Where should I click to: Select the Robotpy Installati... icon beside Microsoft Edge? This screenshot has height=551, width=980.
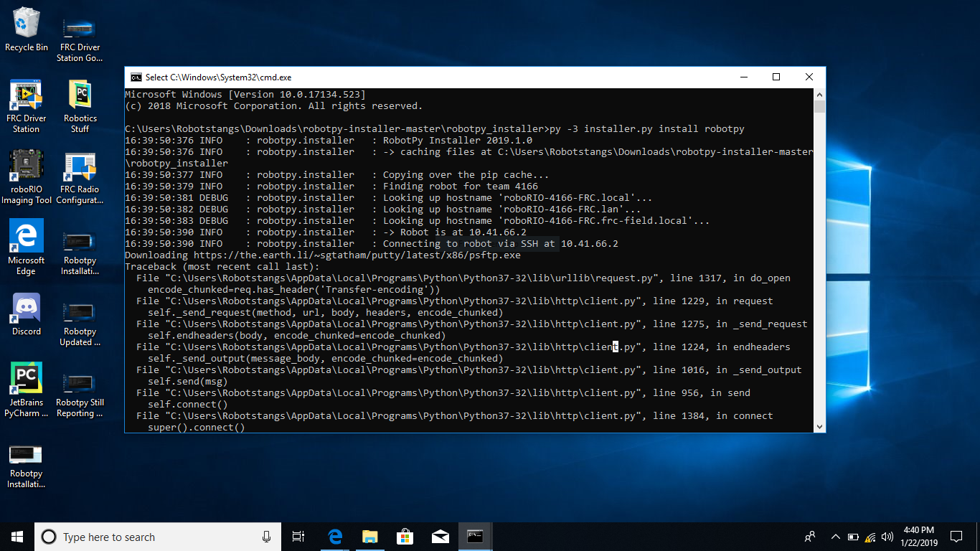point(80,254)
